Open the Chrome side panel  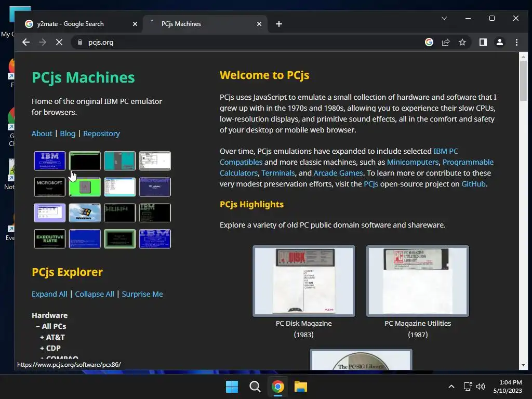(x=483, y=43)
